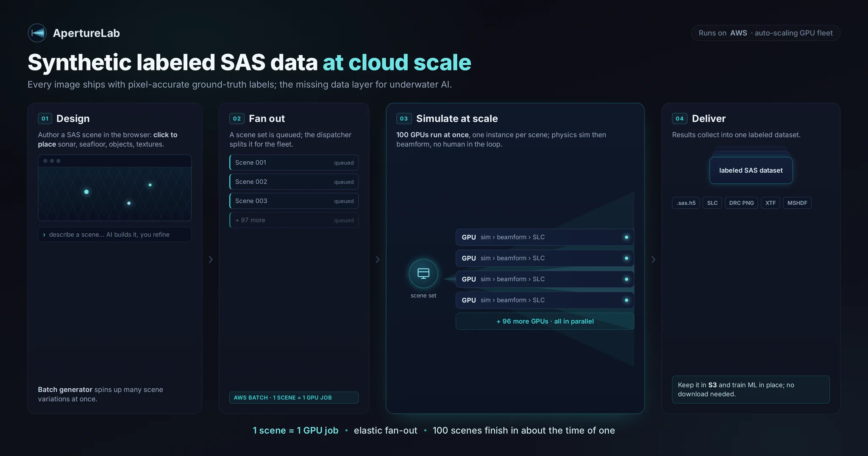Click the labeled SAS dataset card
The image size is (868, 456).
click(x=751, y=171)
